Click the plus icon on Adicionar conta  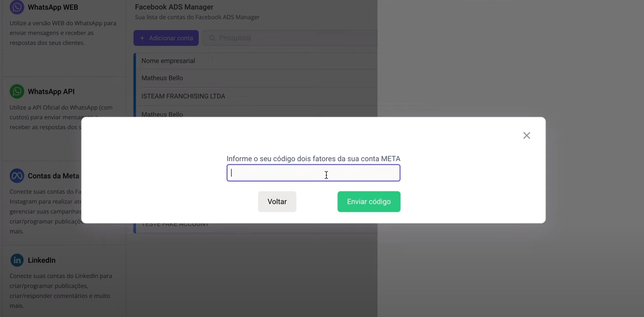coord(142,38)
